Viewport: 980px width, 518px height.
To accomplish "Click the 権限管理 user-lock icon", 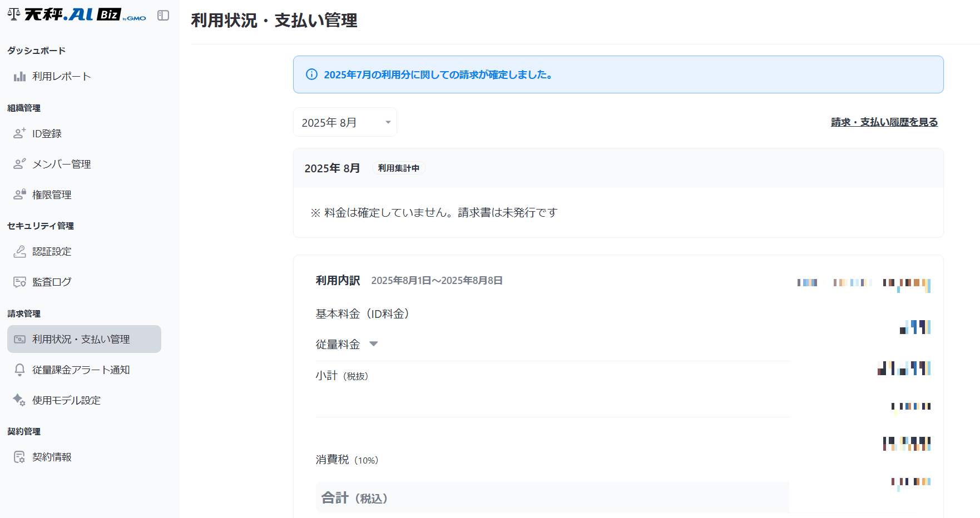I will point(19,195).
